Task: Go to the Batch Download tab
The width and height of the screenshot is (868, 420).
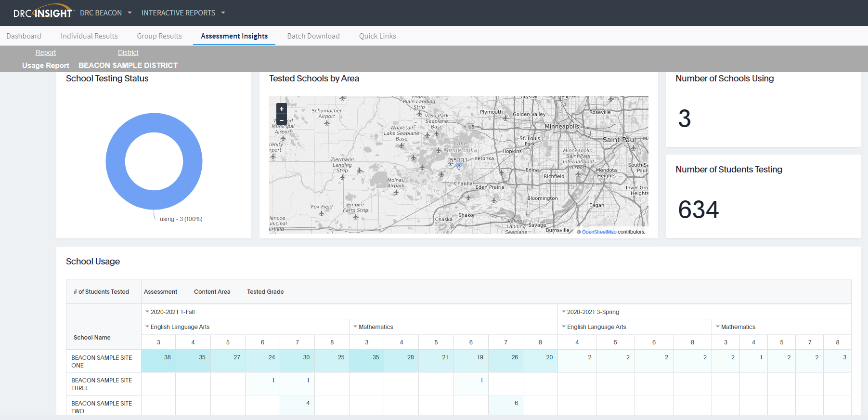Action: point(313,36)
